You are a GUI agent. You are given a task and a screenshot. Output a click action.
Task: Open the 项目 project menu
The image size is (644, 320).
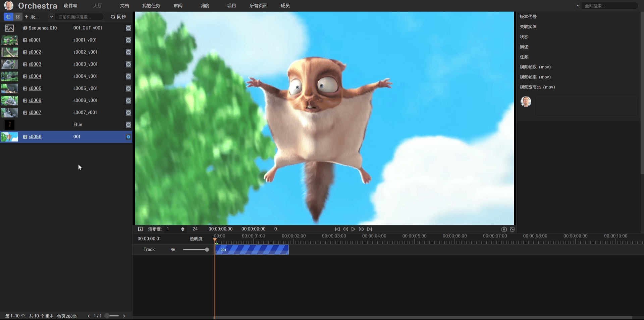pyautogui.click(x=232, y=6)
